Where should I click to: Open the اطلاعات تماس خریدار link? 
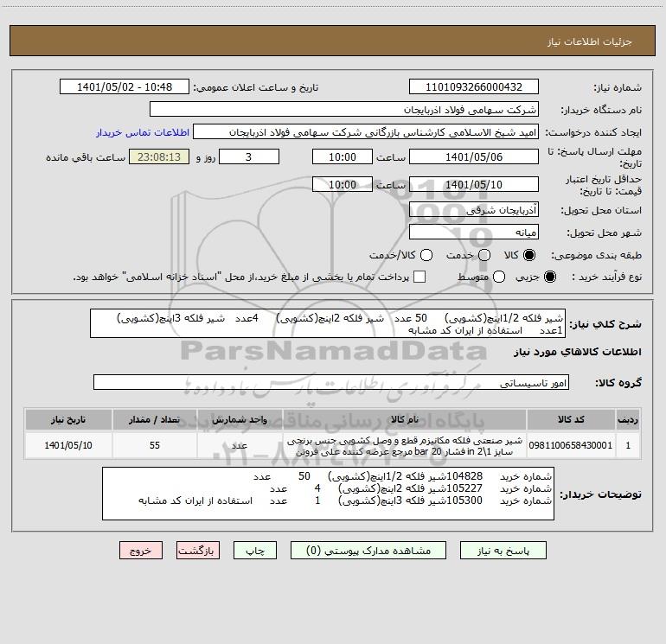[x=143, y=132]
